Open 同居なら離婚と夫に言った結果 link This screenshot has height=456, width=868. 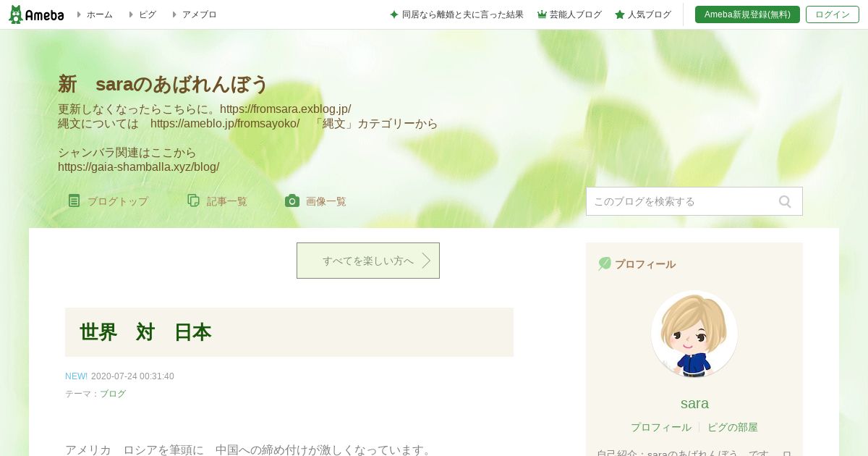[462, 14]
